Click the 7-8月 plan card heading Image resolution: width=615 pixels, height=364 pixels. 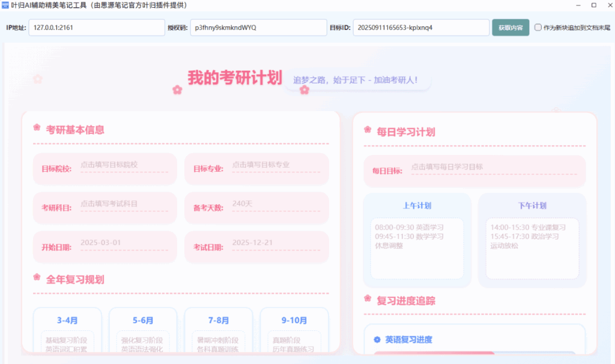click(219, 321)
